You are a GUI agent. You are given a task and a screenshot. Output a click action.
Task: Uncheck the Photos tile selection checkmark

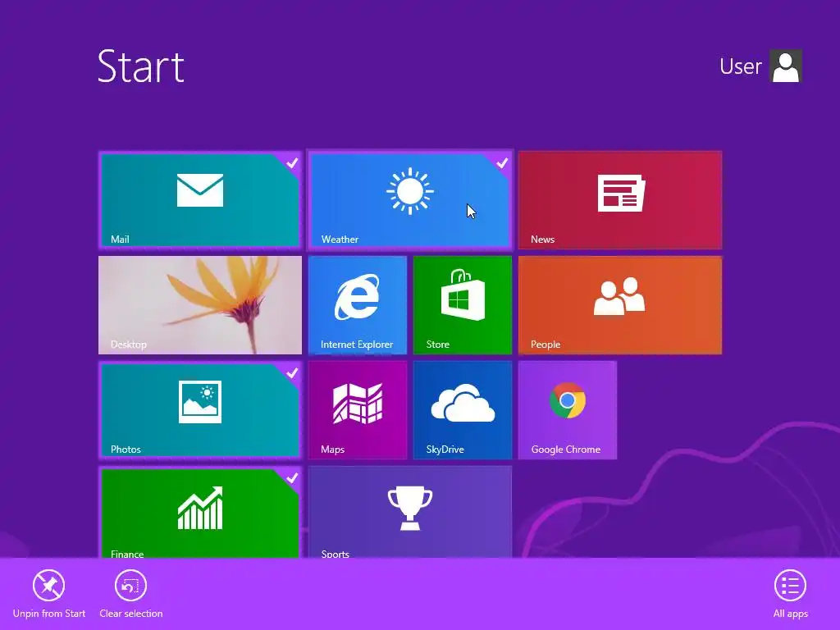(292, 372)
